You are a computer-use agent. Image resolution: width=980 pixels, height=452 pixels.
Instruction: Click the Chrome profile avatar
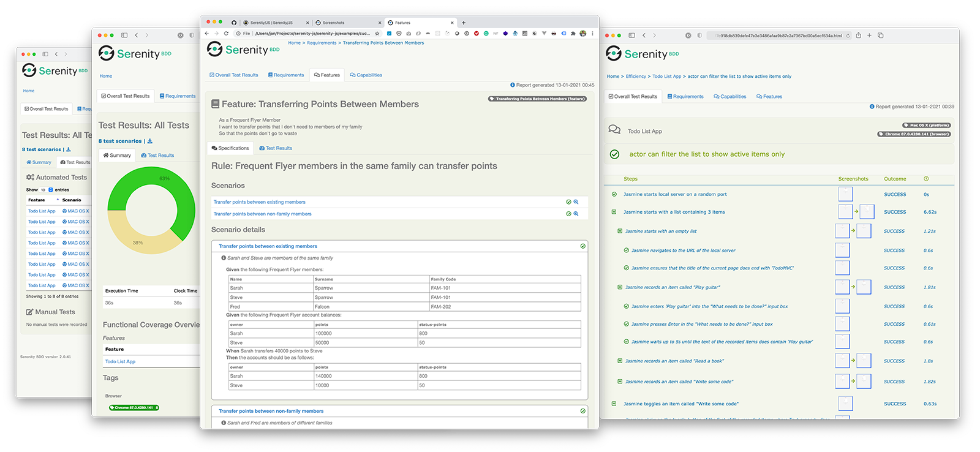pos(582,34)
